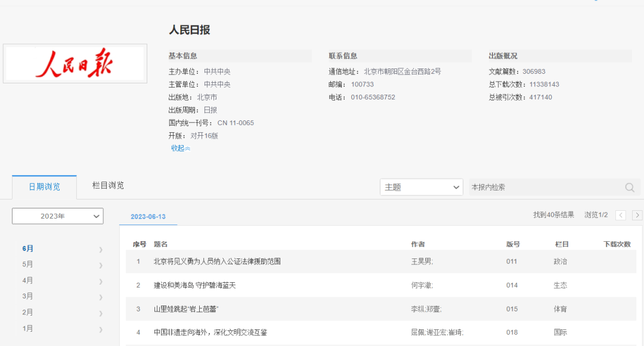Screen dimensions: 644x346
Task: Click the 作者 column header
Action: tap(418, 244)
